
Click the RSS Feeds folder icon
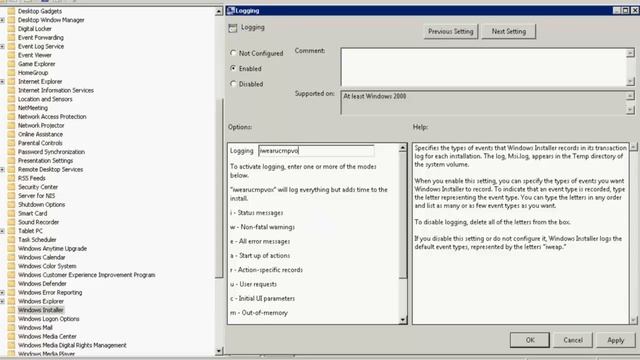[11, 178]
